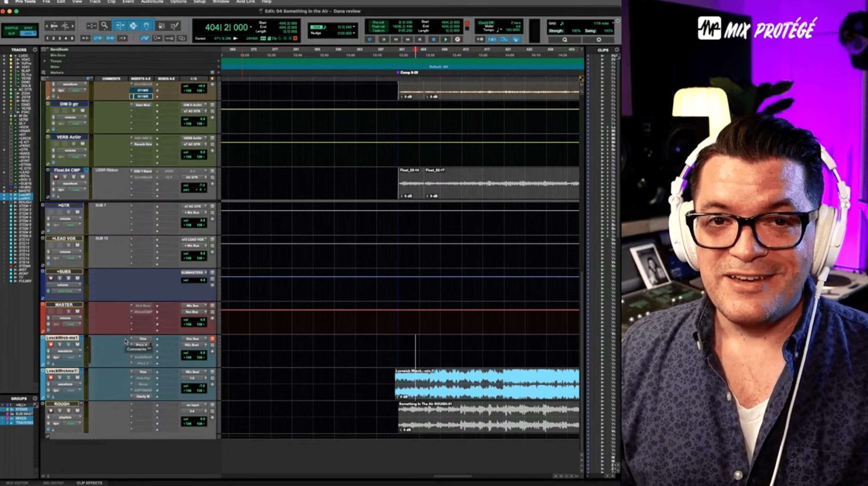Click the green Play transport button
Viewport: 868px width, 486px height.
446,39
